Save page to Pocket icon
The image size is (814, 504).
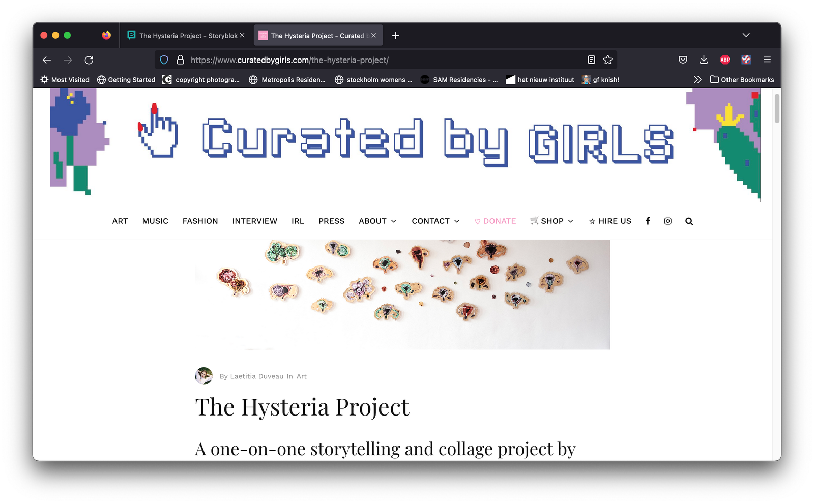(683, 60)
